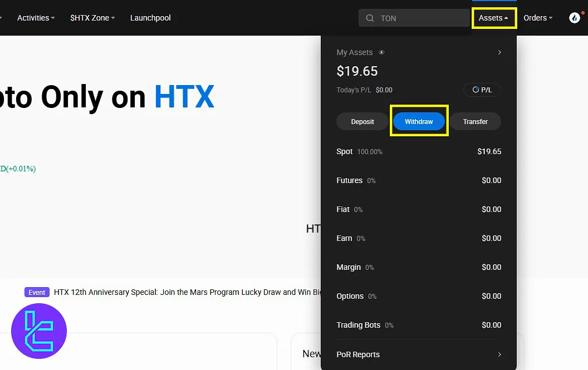The height and width of the screenshot is (370, 588).
Task: Select the Trading Bots account row
Action: pyautogui.click(x=419, y=325)
